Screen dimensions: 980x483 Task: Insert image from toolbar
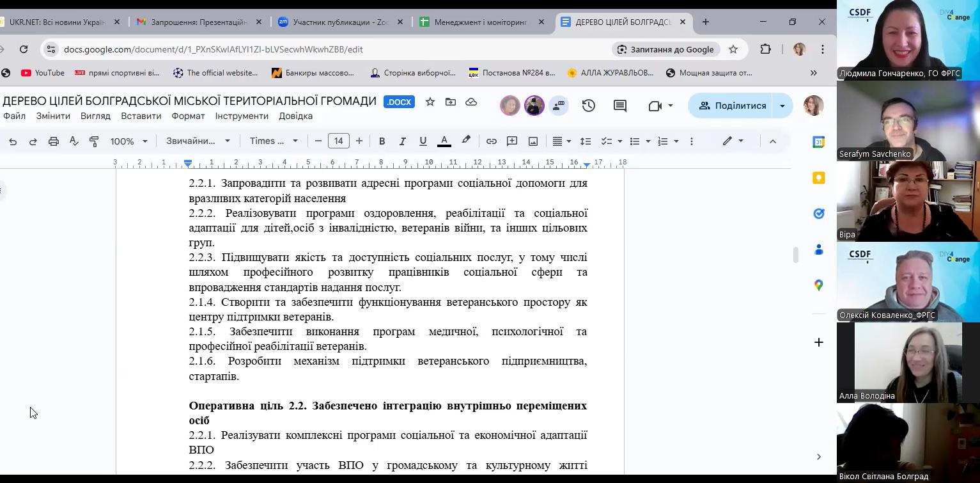tap(533, 141)
